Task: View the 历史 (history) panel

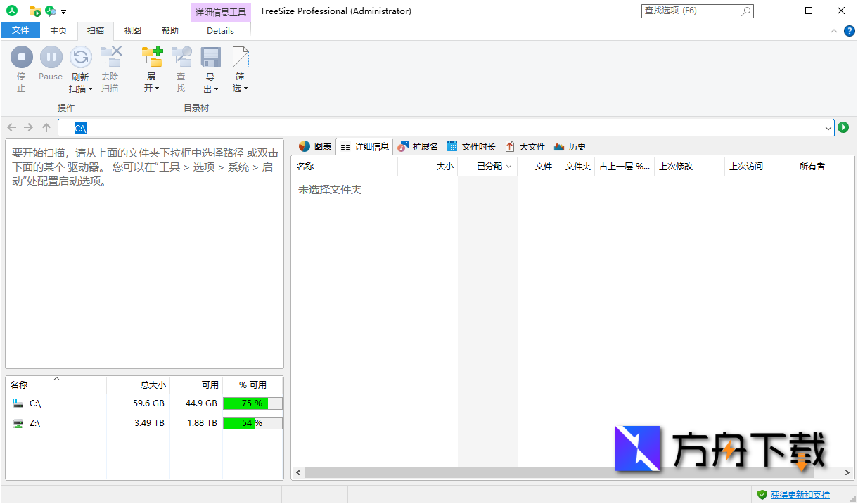Action: (570, 146)
